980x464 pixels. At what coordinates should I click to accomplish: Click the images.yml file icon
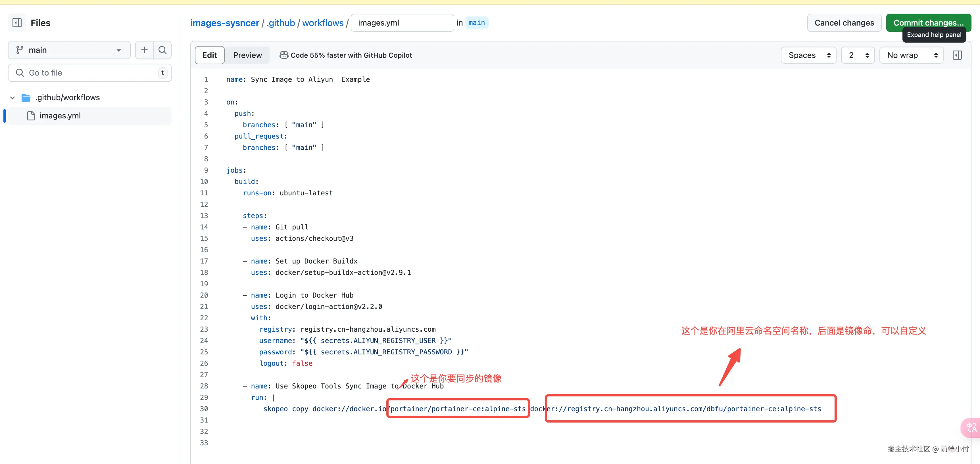tap(31, 116)
